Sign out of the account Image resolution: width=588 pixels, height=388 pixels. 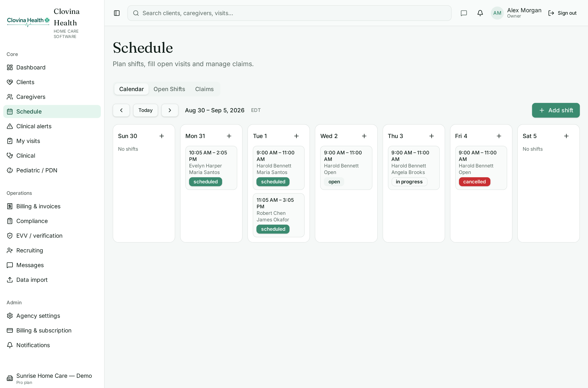click(562, 13)
